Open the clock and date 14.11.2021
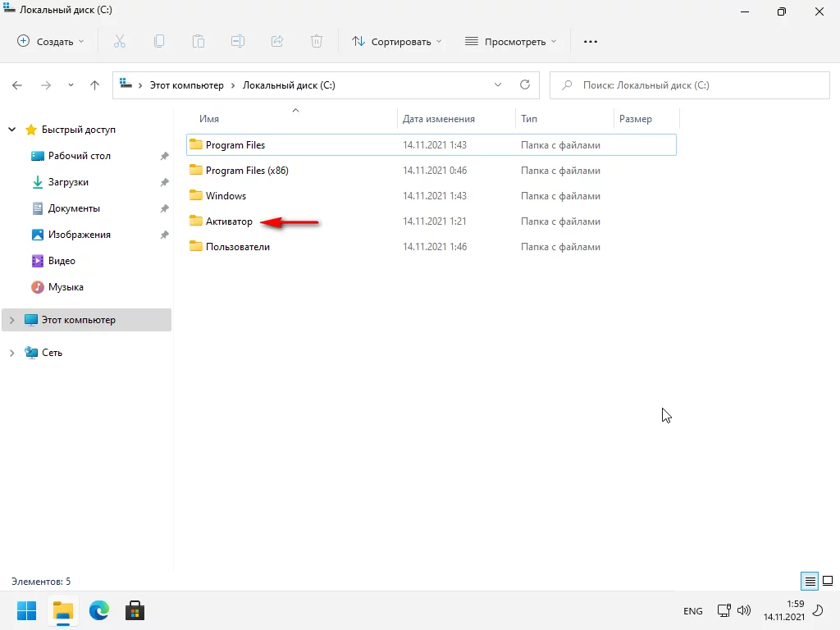This screenshot has height=630, width=840. pyautogui.click(x=783, y=610)
